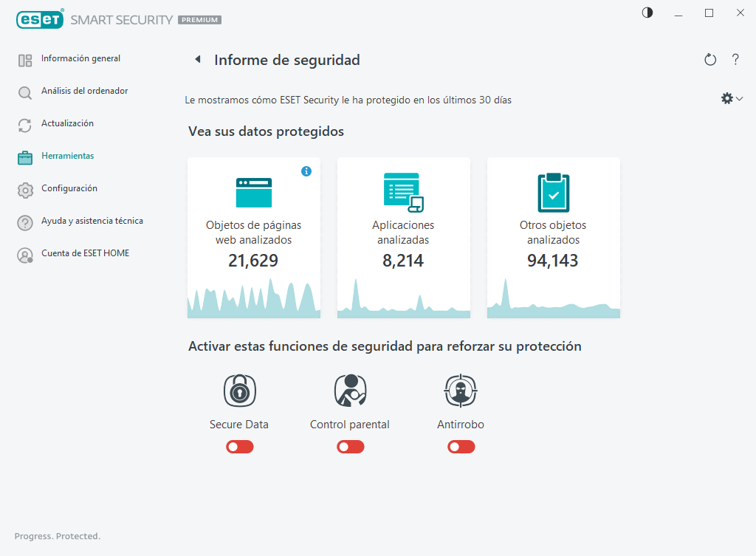Enable the Antirrobo toggle

461,447
